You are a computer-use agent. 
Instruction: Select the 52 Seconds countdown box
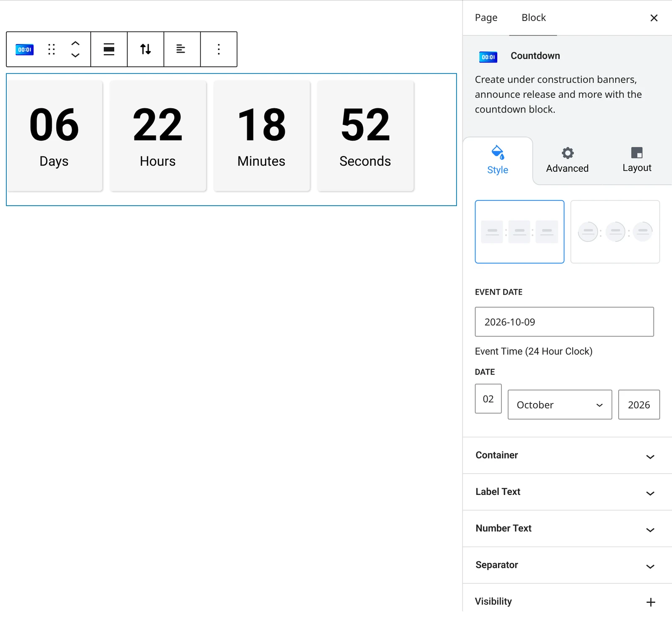(x=365, y=136)
